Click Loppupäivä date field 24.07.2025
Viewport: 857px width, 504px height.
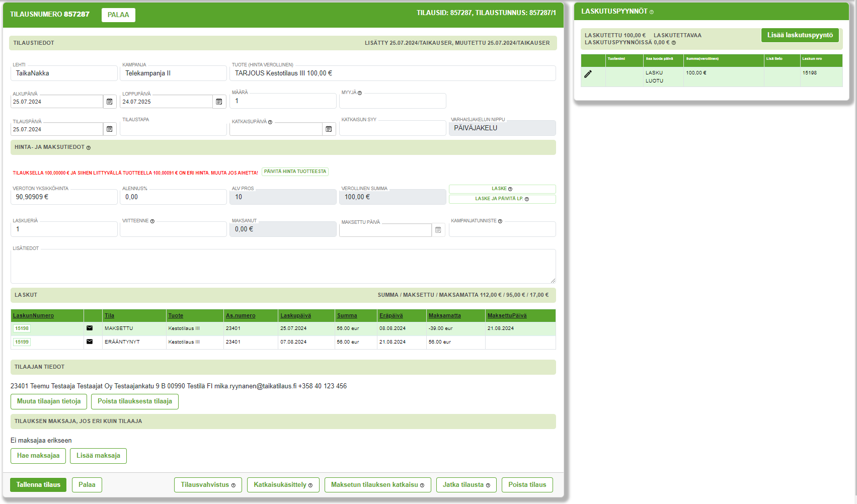pos(166,102)
